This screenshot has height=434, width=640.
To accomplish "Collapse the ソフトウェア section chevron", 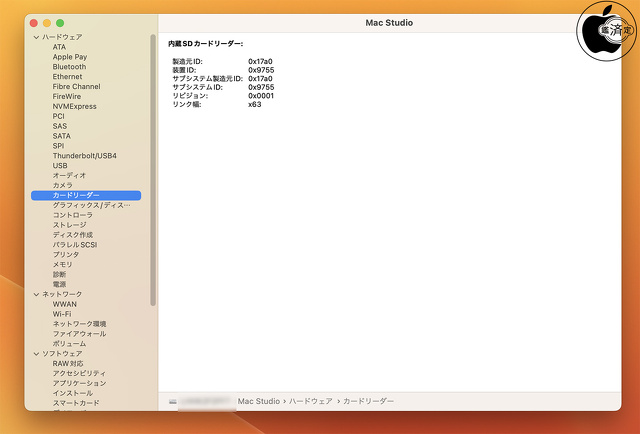I will tap(36, 354).
